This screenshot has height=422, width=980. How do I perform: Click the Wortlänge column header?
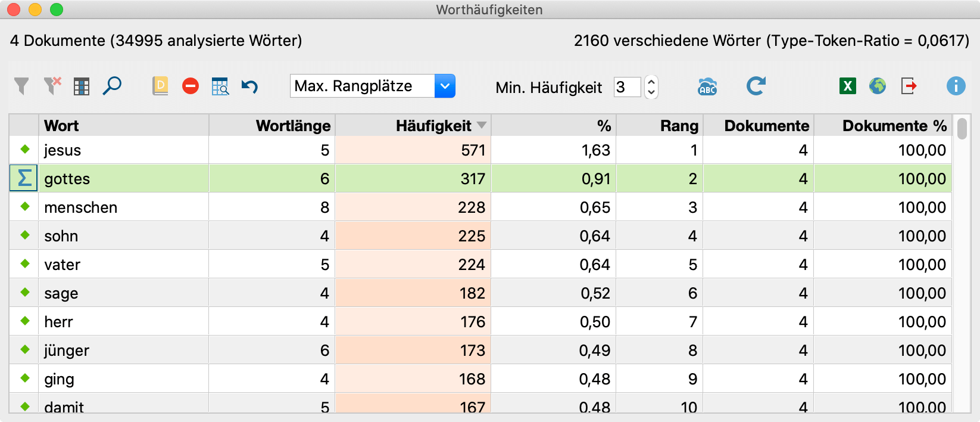[293, 126]
